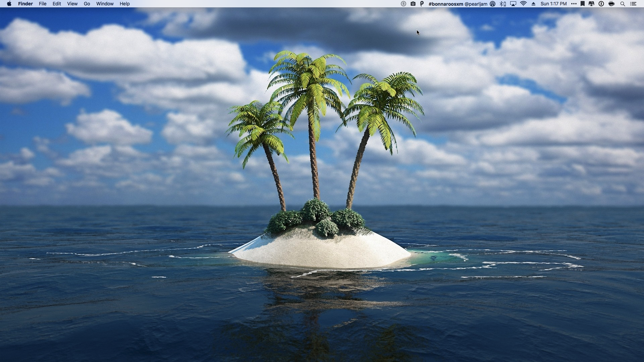Click the circled number one menu bar icon
Image resolution: width=644 pixels, height=362 pixels.
pyautogui.click(x=404, y=4)
